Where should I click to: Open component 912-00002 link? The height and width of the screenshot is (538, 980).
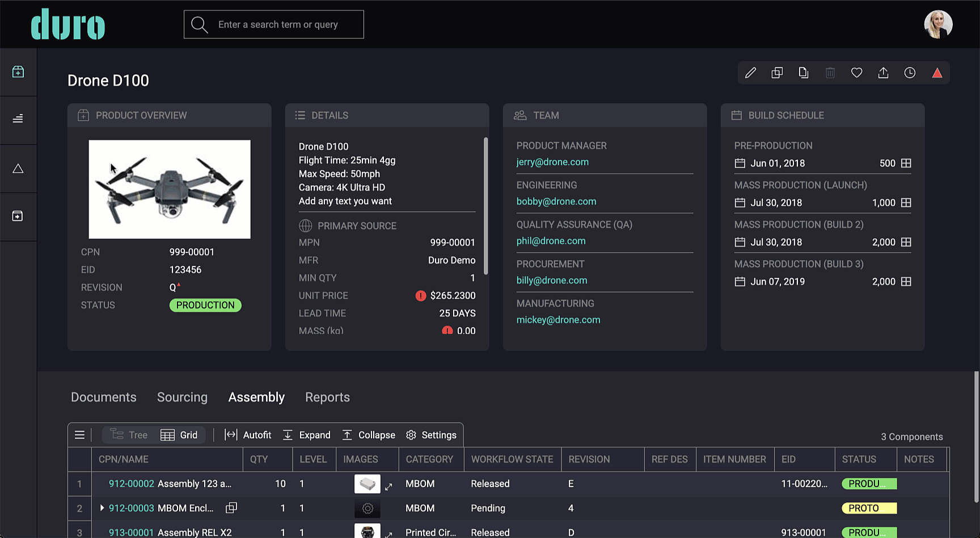(x=131, y=484)
